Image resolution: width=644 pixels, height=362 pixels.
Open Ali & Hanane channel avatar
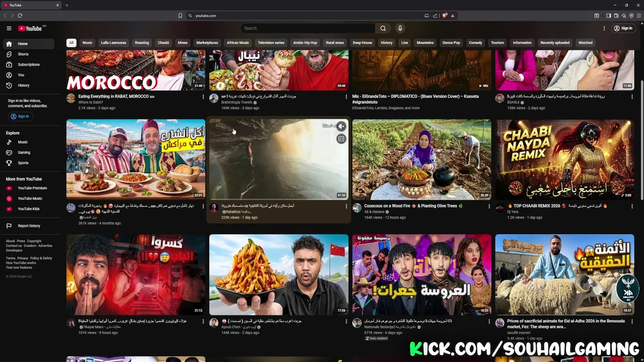point(357,208)
